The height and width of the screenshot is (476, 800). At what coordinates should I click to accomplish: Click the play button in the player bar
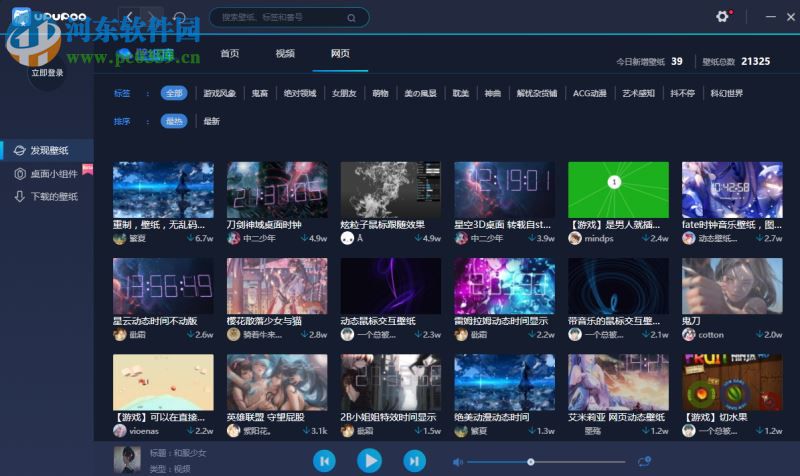(x=369, y=461)
